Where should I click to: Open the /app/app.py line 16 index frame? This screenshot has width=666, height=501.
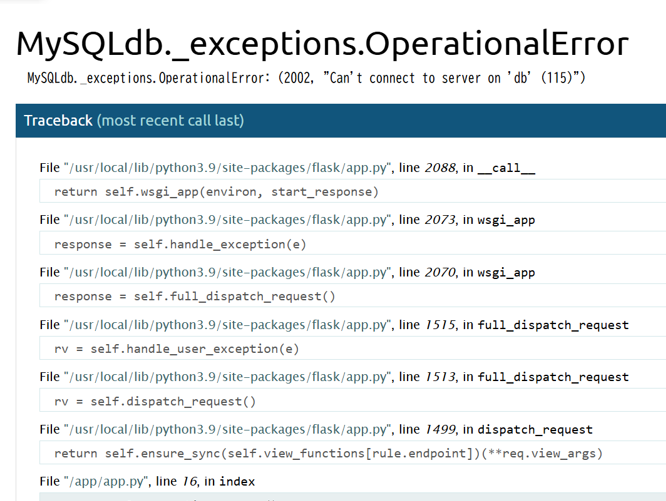pyautogui.click(x=147, y=481)
